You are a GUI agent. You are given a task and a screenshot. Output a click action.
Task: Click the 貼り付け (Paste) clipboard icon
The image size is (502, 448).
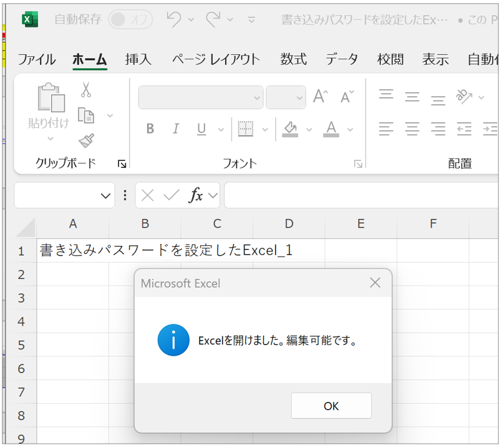click(x=51, y=98)
